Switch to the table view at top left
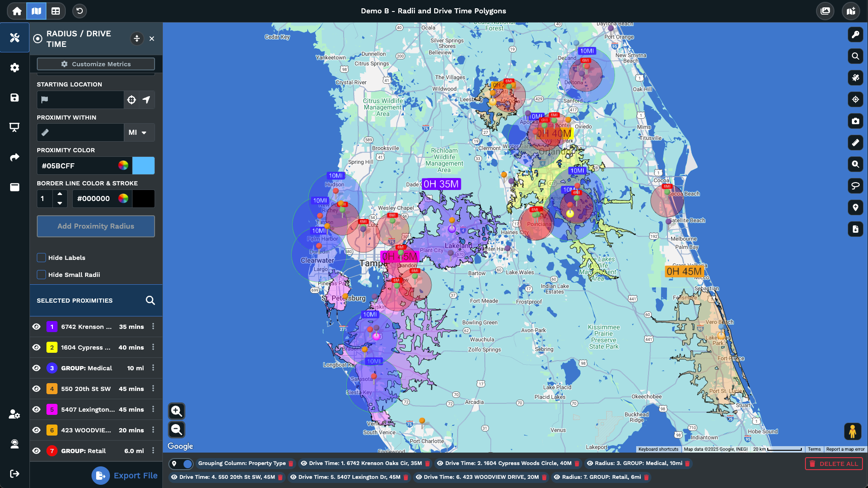 (56, 11)
